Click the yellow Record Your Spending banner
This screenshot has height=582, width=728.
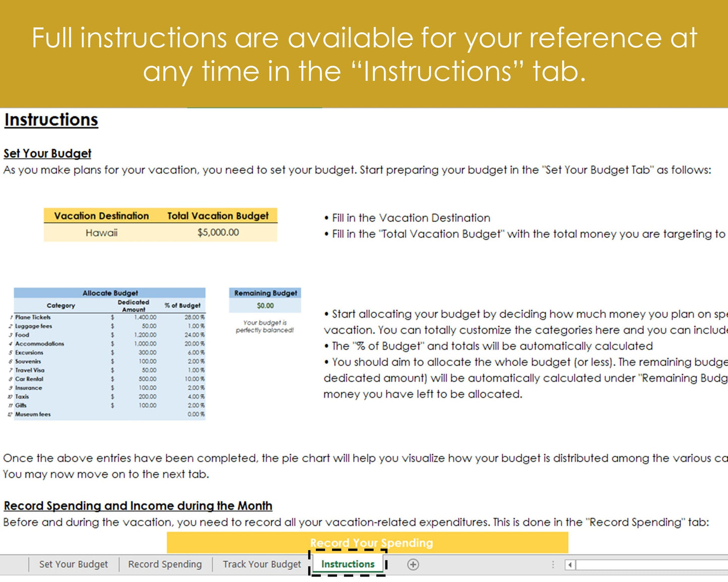click(x=371, y=543)
